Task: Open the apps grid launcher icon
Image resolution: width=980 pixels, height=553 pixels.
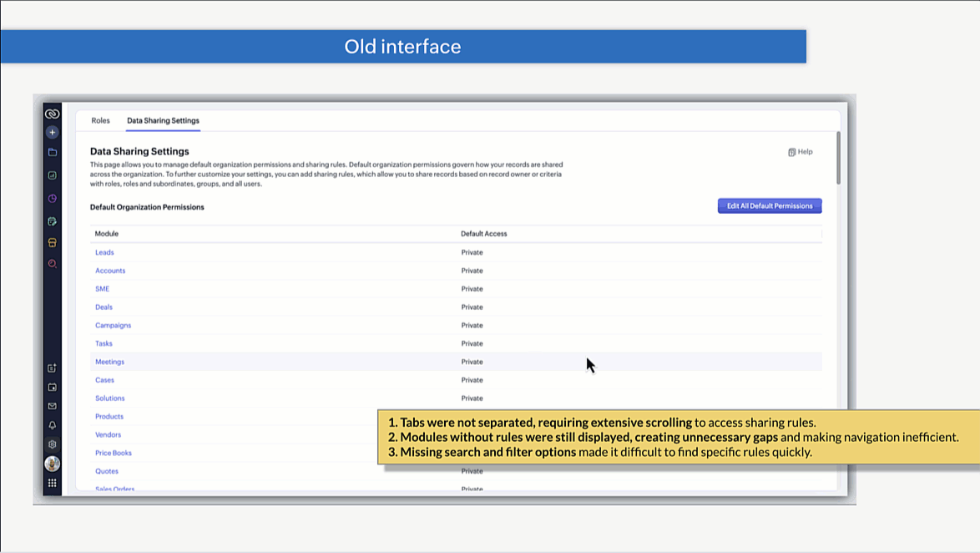Action: 52,483
